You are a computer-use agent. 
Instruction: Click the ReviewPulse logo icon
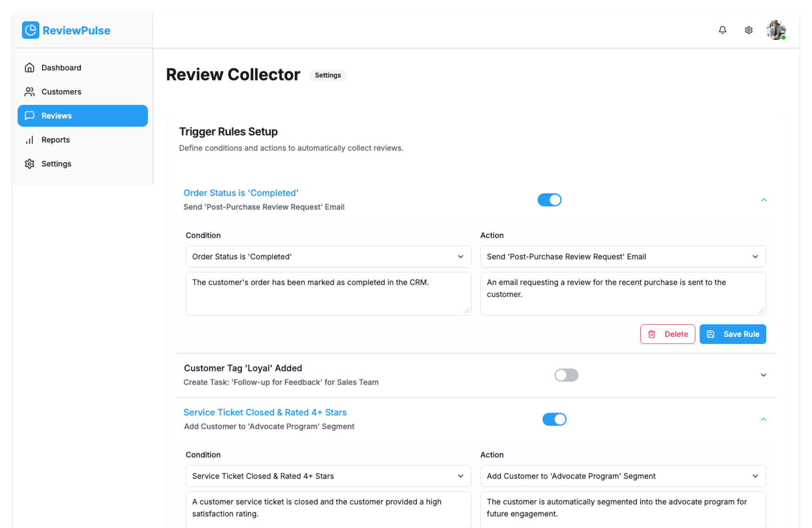click(30, 30)
